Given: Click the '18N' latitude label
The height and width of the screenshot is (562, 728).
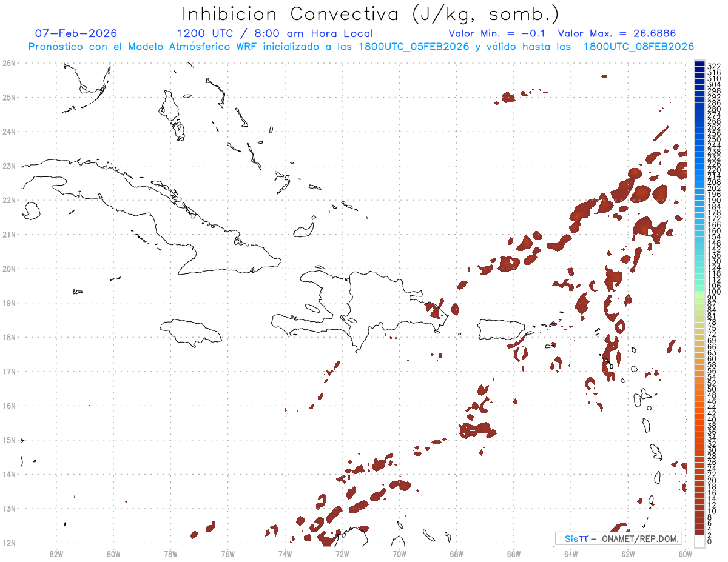Looking at the screenshot, I should 8,337.
